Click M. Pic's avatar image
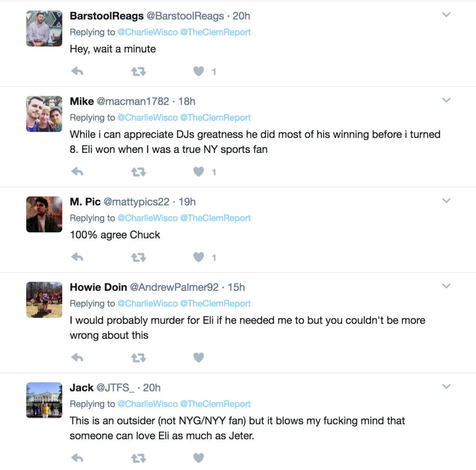The height and width of the screenshot is (470, 476). (44, 214)
